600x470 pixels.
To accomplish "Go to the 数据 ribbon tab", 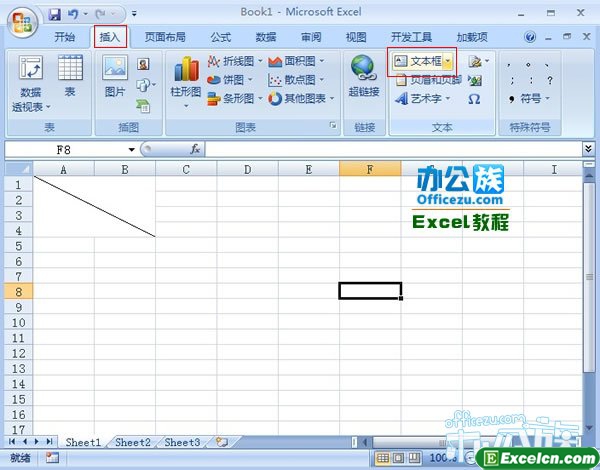I will coord(266,37).
